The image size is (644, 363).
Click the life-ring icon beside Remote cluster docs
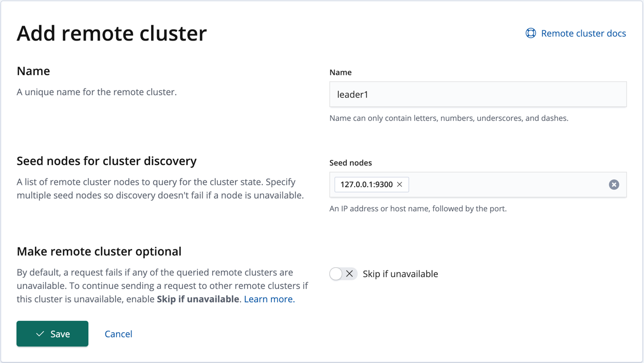(x=530, y=33)
